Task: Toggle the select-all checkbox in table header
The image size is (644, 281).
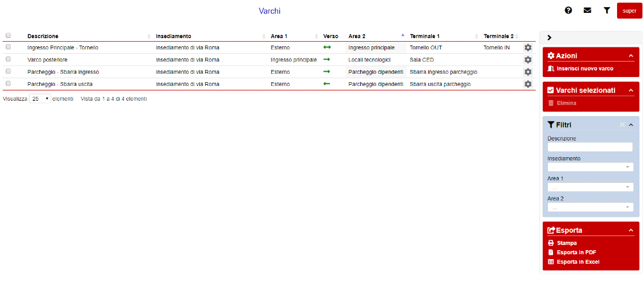Action: point(8,36)
